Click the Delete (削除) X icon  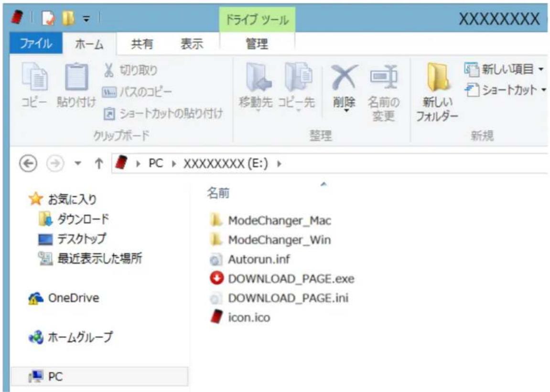[344, 77]
